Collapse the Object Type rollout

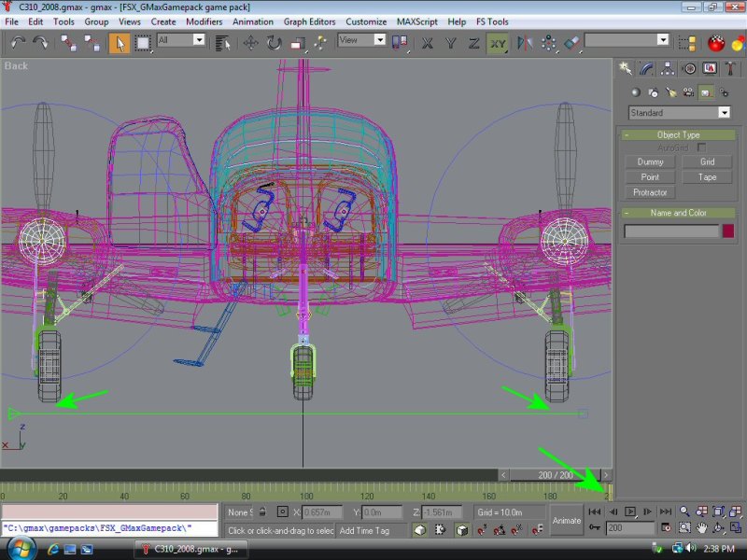click(678, 134)
